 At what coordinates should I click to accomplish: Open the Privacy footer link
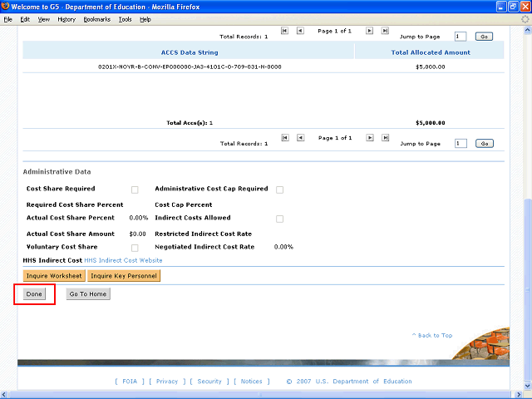tap(167, 382)
